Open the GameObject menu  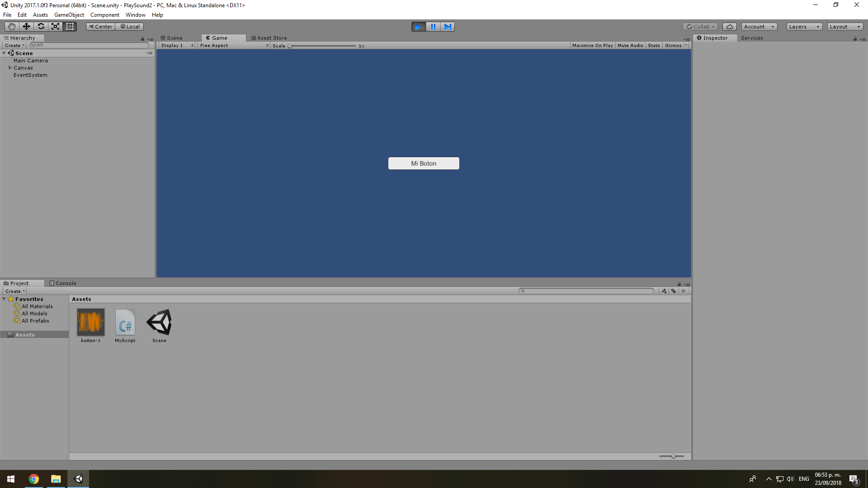[69, 15]
